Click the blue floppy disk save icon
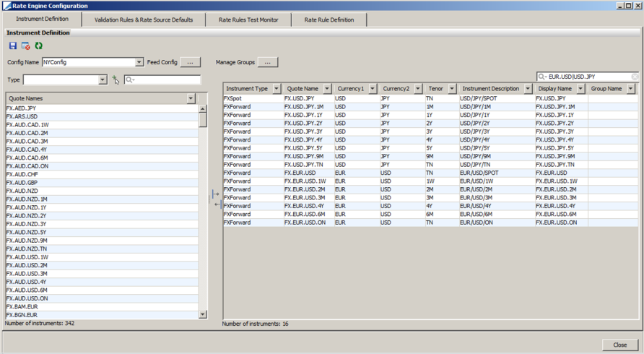This screenshot has height=354, width=644. tap(13, 46)
